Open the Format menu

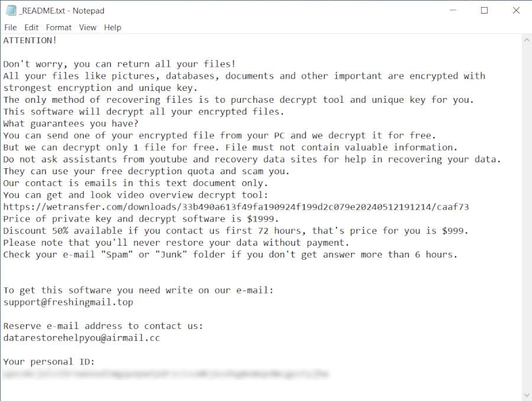tap(59, 27)
